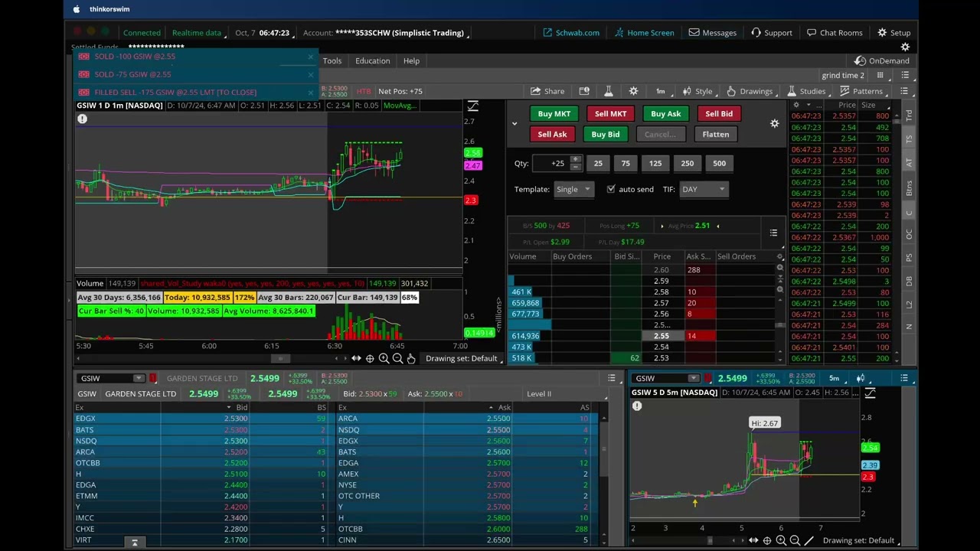Open the Studies dropdown
Screen dimensions: 980x551
coord(808,91)
